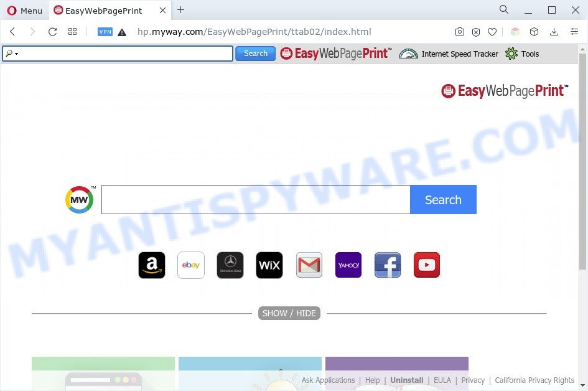Click the MW MyWay logo
Image resolution: width=588 pixels, height=391 pixels.
[x=80, y=200]
